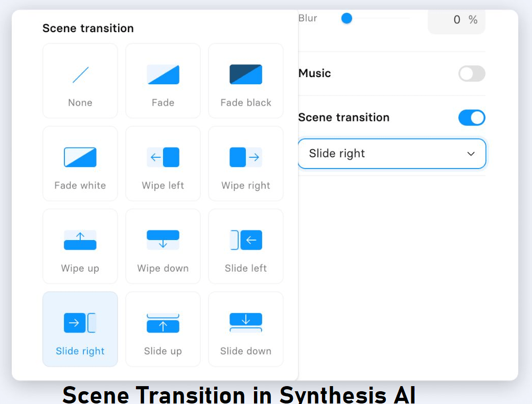
Task: Choose the Fade transition
Action: pyautogui.click(x=163, y=81)
